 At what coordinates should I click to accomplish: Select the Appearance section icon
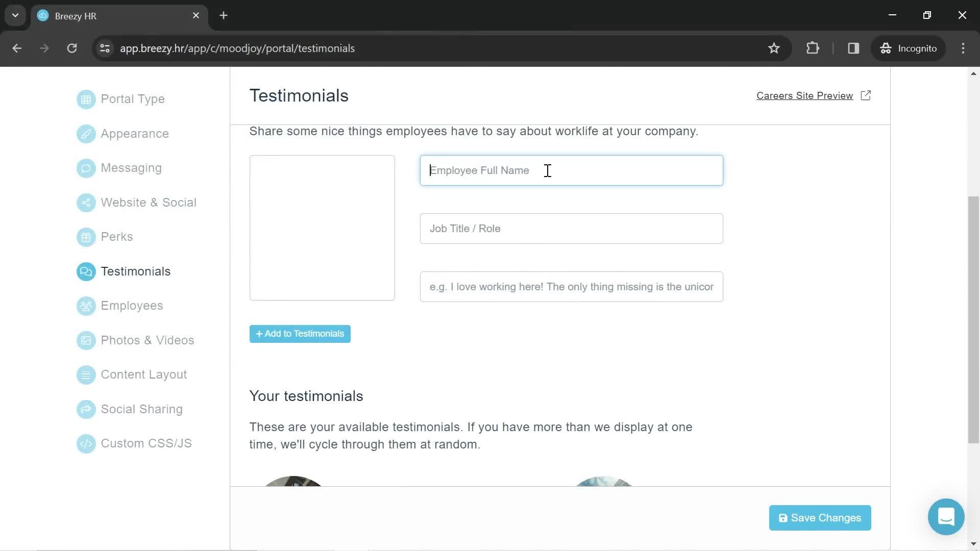[85, 134]
